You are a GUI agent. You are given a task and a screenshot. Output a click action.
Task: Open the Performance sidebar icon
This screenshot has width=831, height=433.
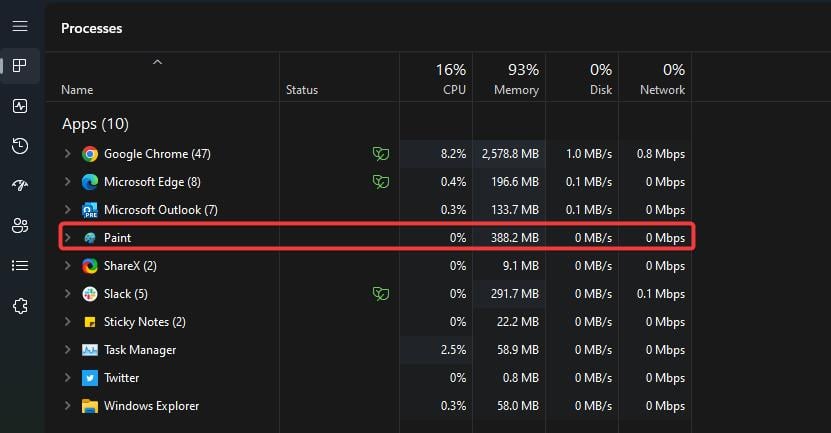click(20, 106)
